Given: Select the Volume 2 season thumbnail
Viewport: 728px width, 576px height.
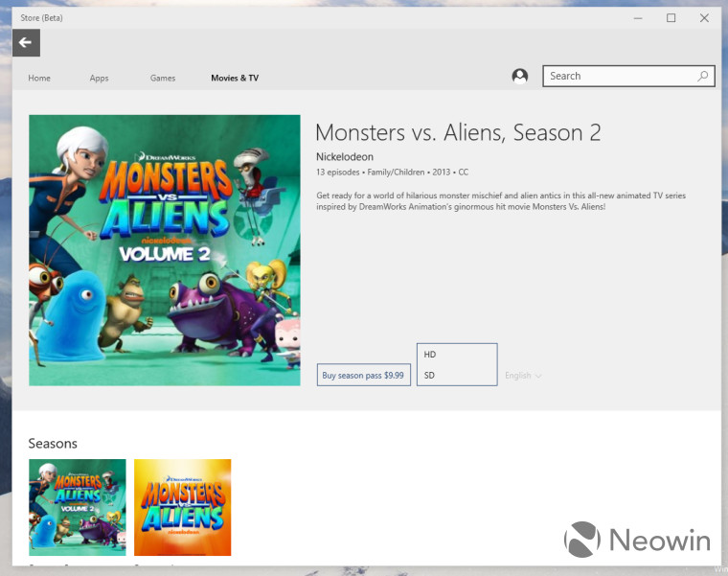Looking at the screenshot, I should click(77, 507).
